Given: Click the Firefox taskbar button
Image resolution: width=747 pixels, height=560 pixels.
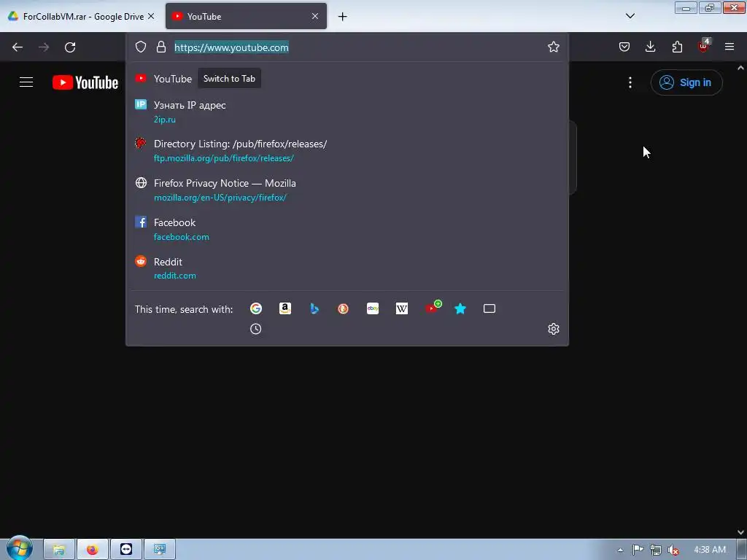Looking at the screenshot, I should [93, 549].
